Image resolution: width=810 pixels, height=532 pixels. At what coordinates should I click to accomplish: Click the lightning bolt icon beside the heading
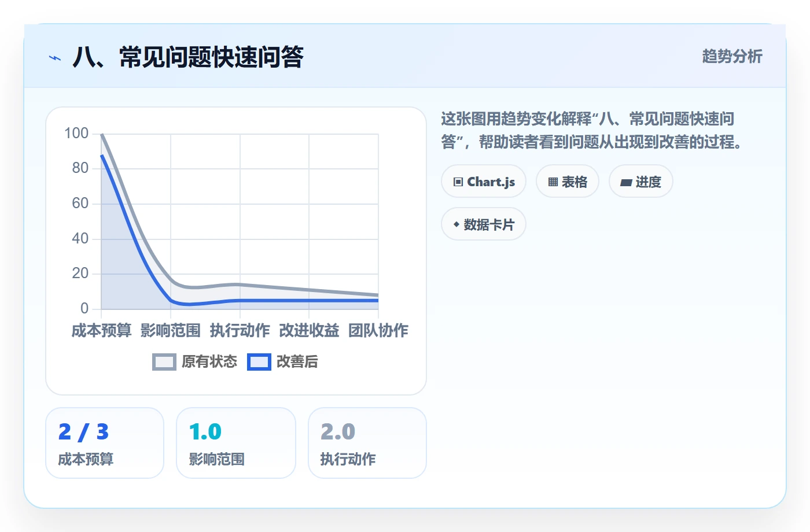click(55, 58)
